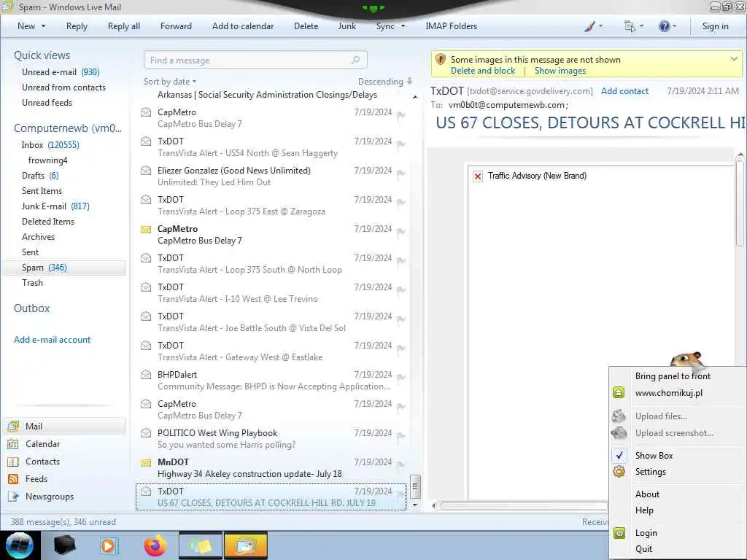Screen dimensions: 747x560
Task: Flag the POLITICO West Wing Playbook message
Action: click(400, 436)
